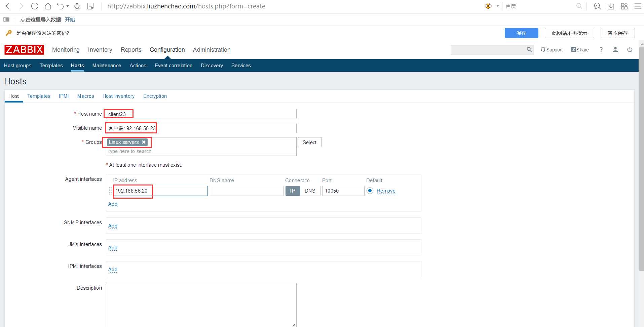Expand search engine dropdown arrow
This screenshot has width=644, height=327.
[498, 6]
